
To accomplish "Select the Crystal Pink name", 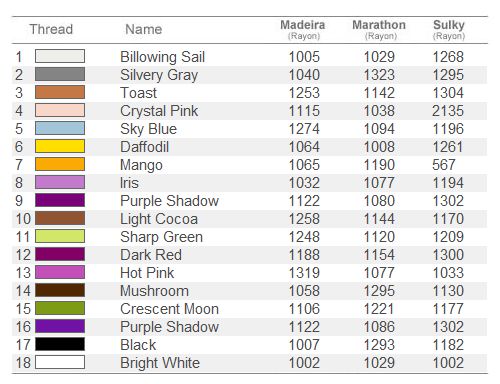I will click(159, 111).
